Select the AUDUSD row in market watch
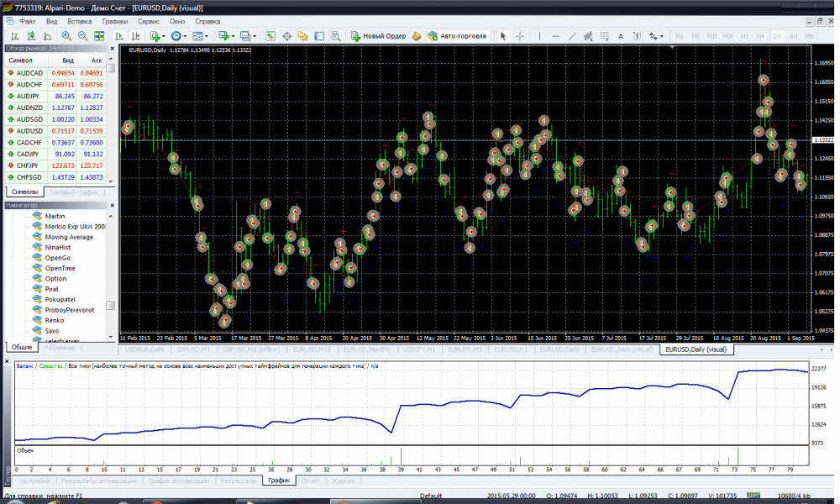Image resolution: width=840 pixels, height=504 pixels. click(30, 131)
